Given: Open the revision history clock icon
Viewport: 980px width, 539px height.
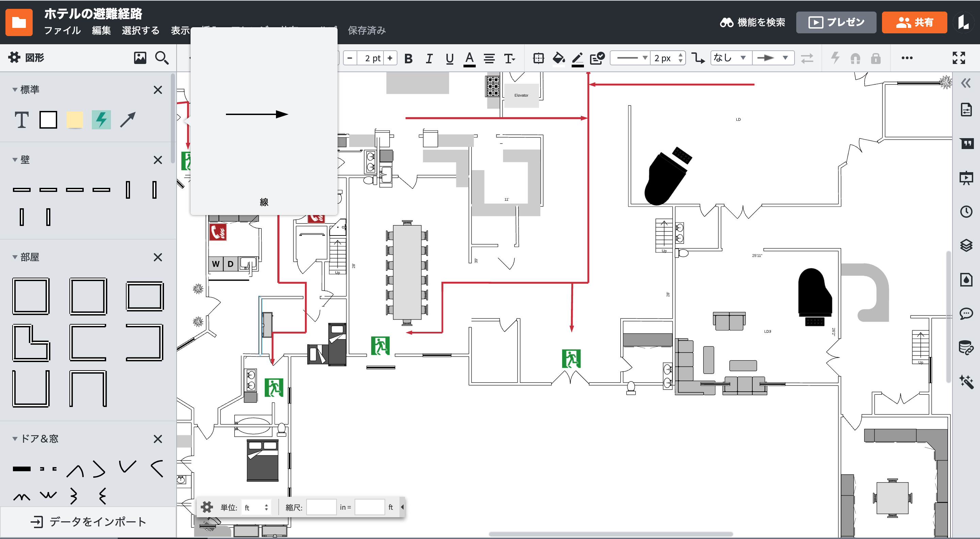Looking at the screenshot, I should pyautogui.click(x=966, y=212).
